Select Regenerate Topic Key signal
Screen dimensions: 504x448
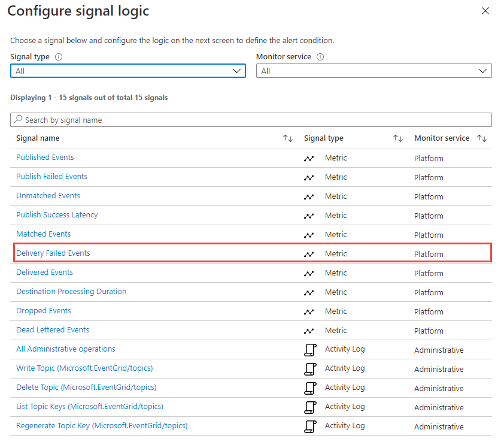[102, 426]
